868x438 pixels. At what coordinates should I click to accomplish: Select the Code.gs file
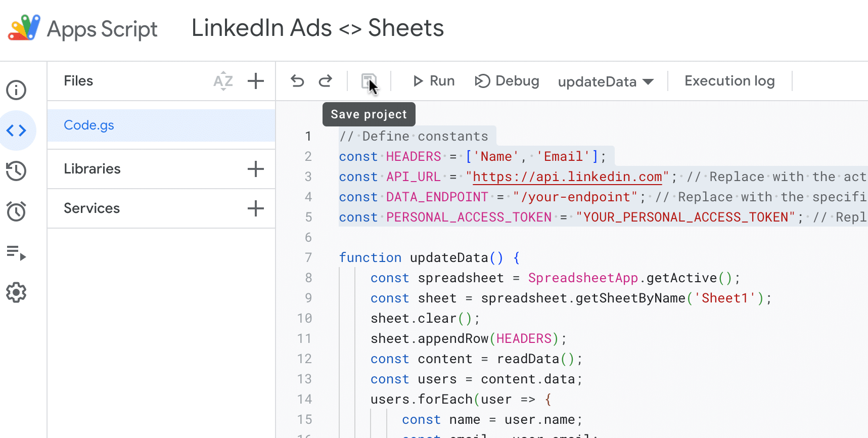click(x=161, y=125)
